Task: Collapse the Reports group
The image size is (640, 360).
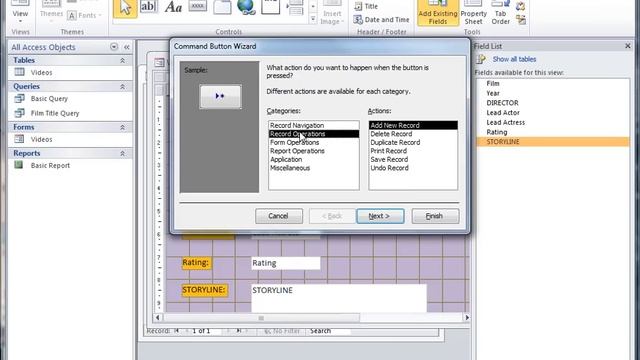Action: pyautogui.click(x=122, y=153)
